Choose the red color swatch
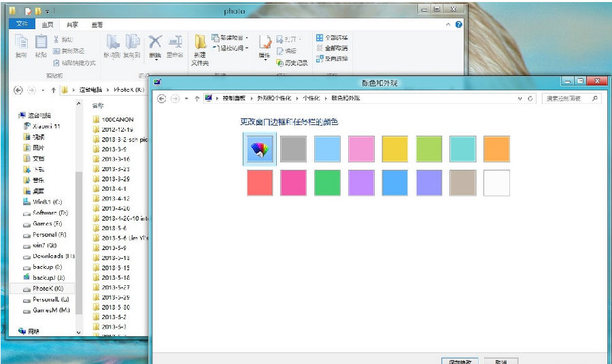The image size is (612, 364). click(260, 183)
